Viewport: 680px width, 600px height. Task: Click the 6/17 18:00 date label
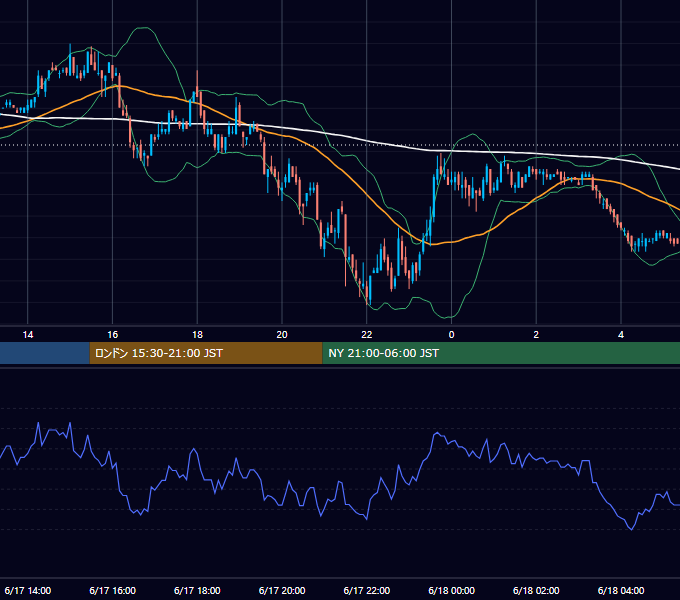pyautogui.click(x=197, y=590)
